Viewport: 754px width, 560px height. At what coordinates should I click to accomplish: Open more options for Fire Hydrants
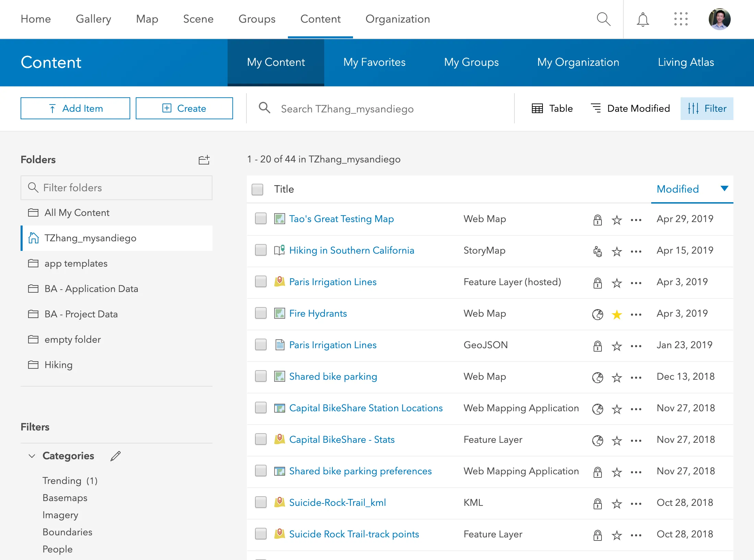coord(636,314)
